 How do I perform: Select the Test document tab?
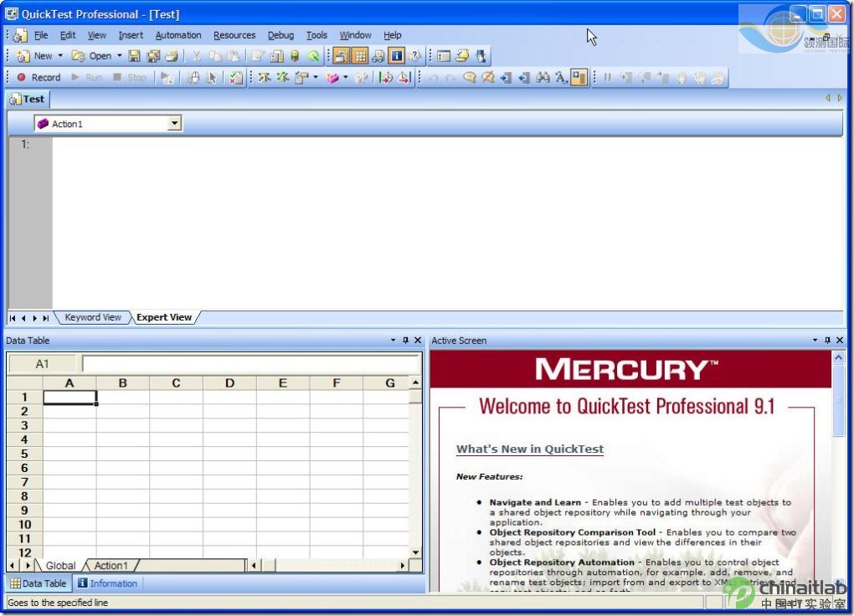pyautogui.click(x=28, y=99)
